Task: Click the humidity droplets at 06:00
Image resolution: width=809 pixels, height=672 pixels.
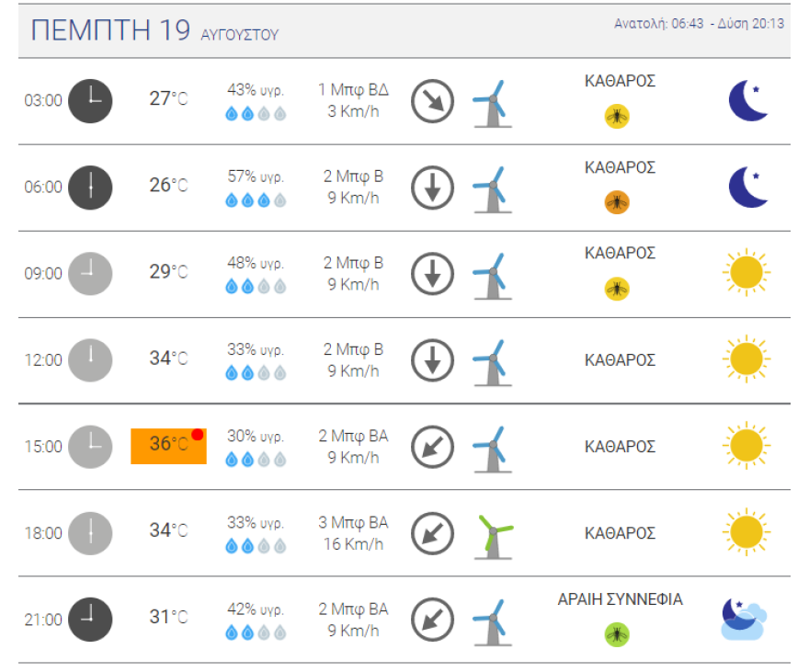Action: coord(256,200)
